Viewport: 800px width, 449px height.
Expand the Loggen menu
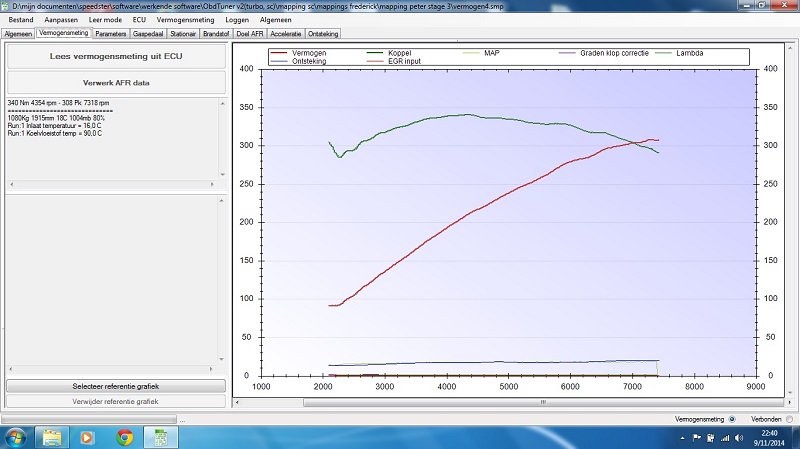237,20
